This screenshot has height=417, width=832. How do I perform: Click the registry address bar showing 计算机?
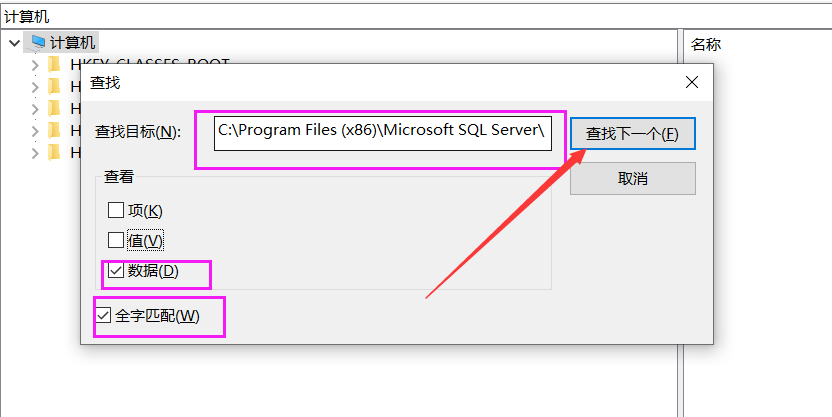[x=416, y=16]
